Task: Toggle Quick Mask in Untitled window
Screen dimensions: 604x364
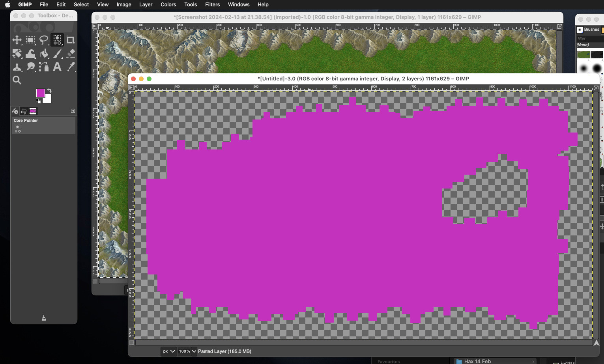Action: tap(131, 343)
